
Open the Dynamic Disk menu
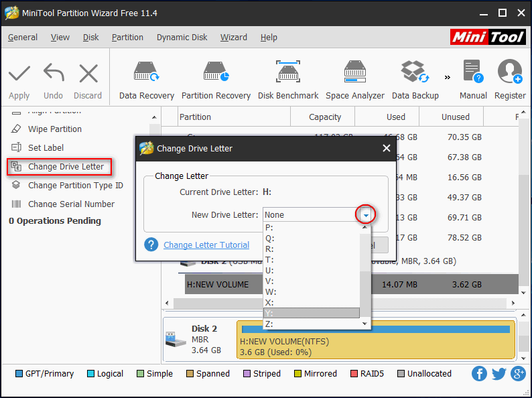point(182,38)
